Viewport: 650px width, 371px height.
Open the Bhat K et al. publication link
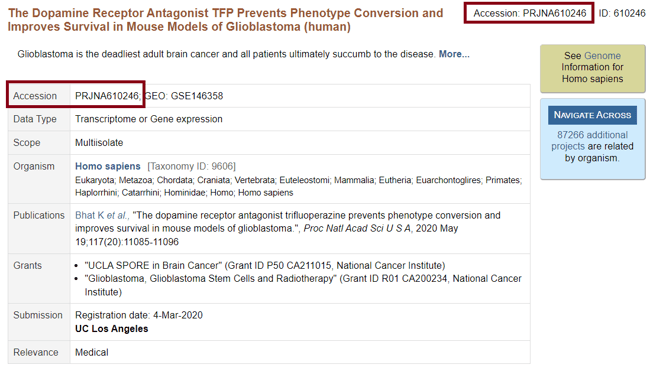(x=102, y=216)
